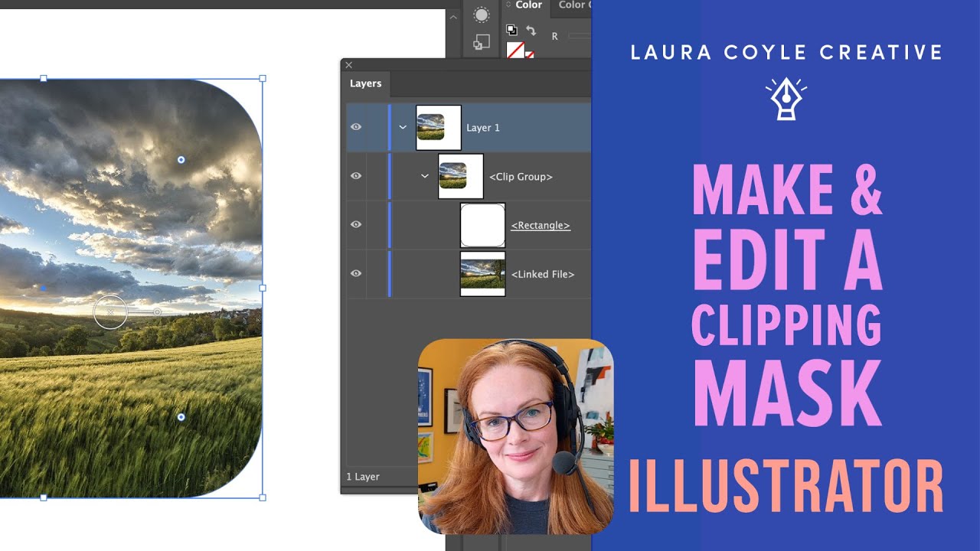This screenshot has width=980, height=551.
Task: Switch to the Color tab
Action: [528, 5]
